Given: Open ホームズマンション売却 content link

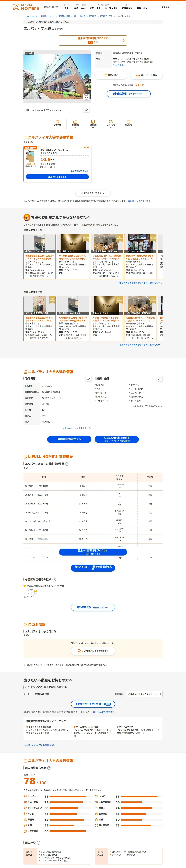Looking at the screenshot, I should [x=93, y=731].
